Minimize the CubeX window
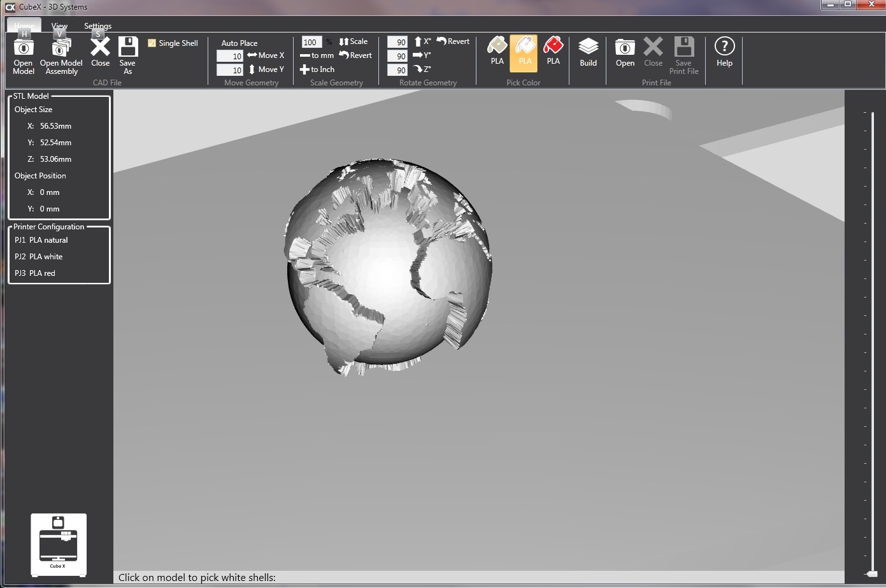Image resolution: width=886 pixels, height=588 pixels. (830, 4)
